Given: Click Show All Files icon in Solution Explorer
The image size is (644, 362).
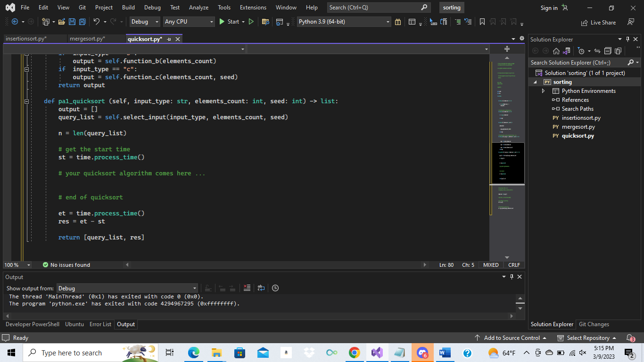Looking at the screenshot, I should tap(618, 51).
